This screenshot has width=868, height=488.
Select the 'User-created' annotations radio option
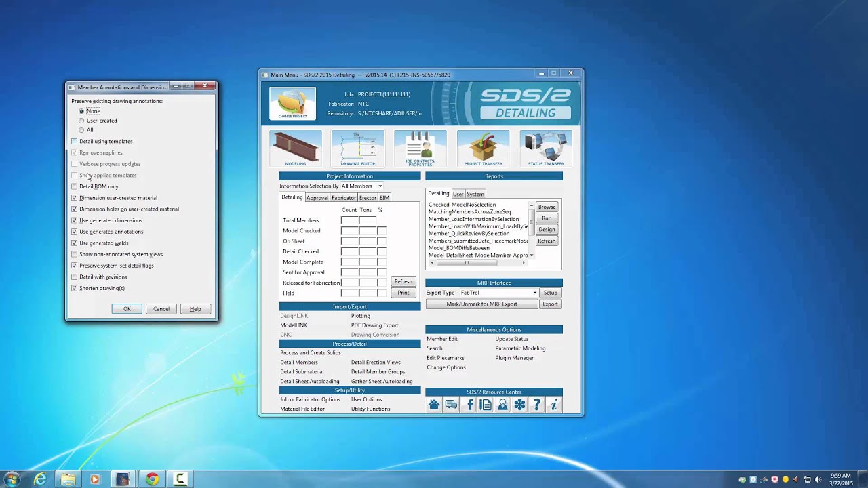[81, 121]
